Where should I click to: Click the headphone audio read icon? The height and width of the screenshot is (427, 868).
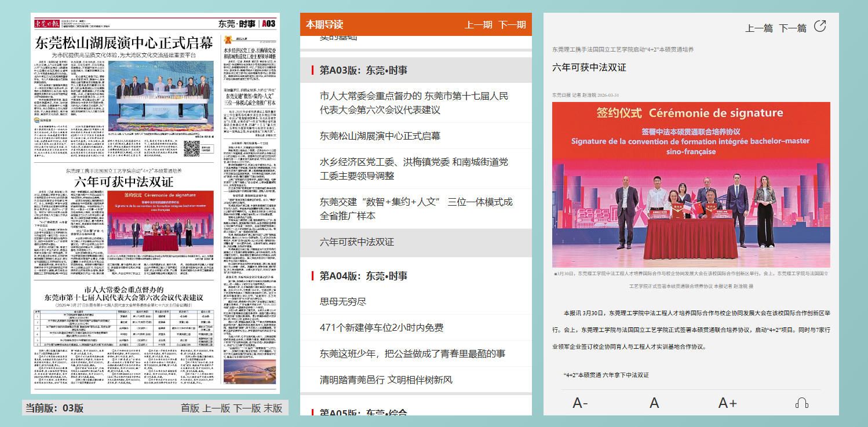(802, 403)
